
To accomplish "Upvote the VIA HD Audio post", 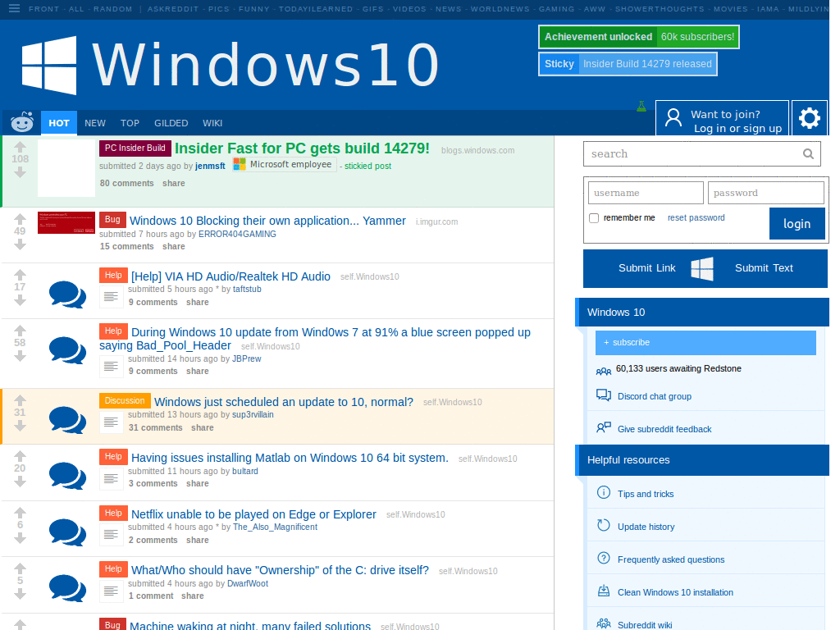I will click(20, 274).
